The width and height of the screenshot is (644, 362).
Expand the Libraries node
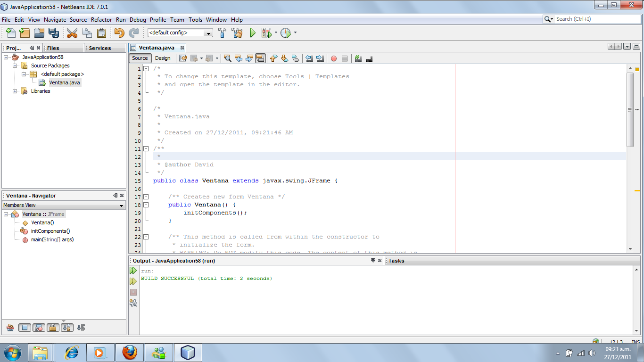pos(15,91)
